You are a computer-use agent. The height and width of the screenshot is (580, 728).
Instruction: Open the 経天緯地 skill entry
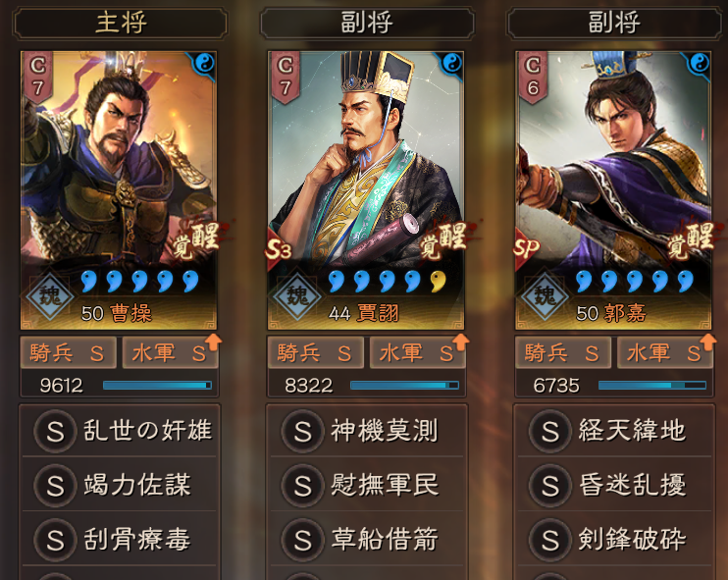614,431
